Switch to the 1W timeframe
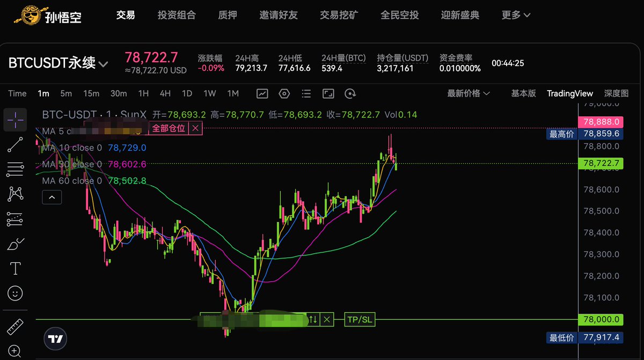 pos(209,93)
